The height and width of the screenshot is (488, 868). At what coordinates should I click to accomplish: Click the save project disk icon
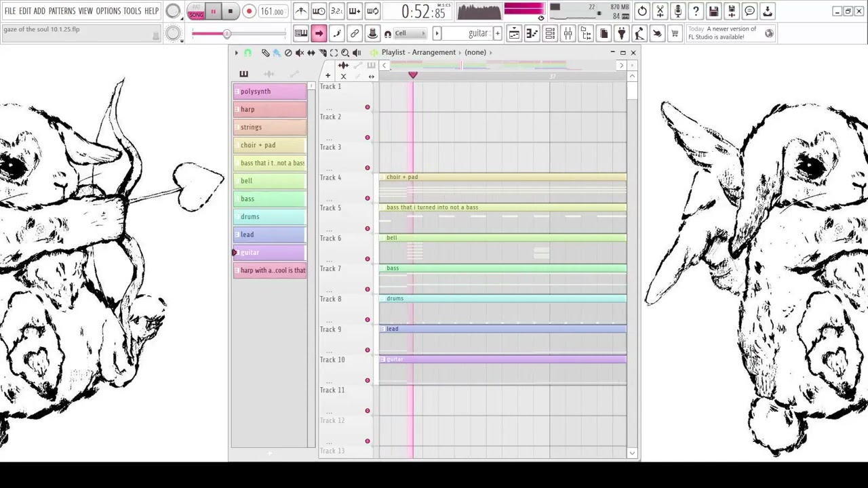coord(713,12)
